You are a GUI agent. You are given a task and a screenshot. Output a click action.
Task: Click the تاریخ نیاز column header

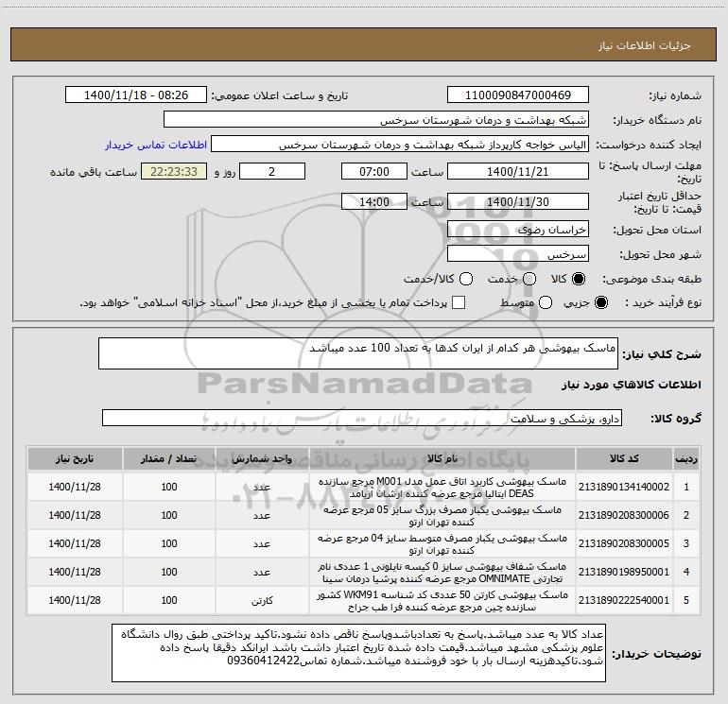75,458
